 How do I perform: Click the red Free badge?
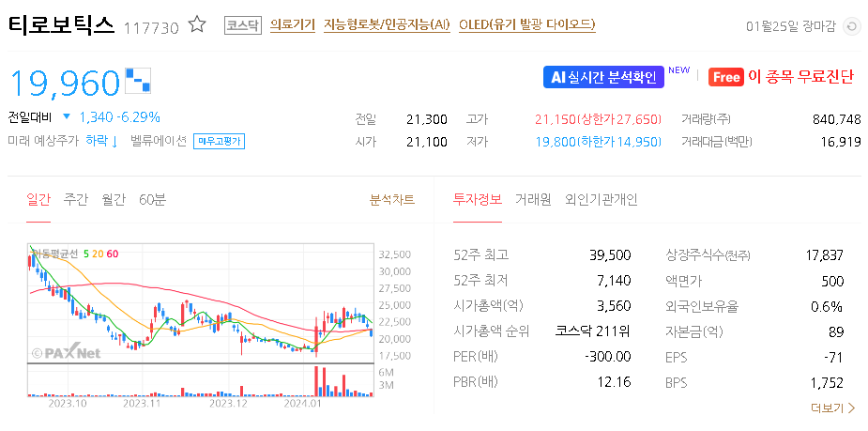pos(725,78)
